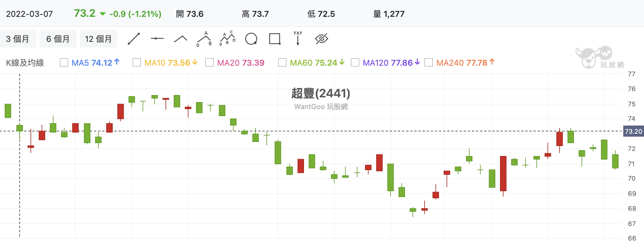Enable the MA240 moving average checkbox
Viewport: 644px width, 244px height.
(428, 63)
